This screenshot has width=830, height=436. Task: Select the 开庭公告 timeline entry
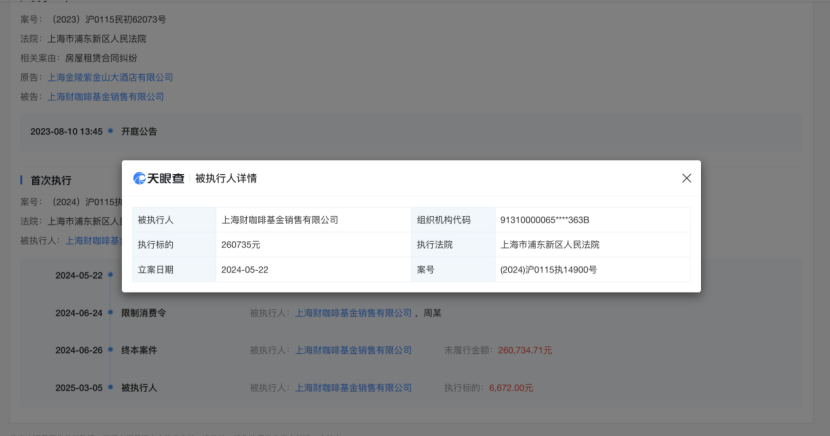[x=139, y=132]
